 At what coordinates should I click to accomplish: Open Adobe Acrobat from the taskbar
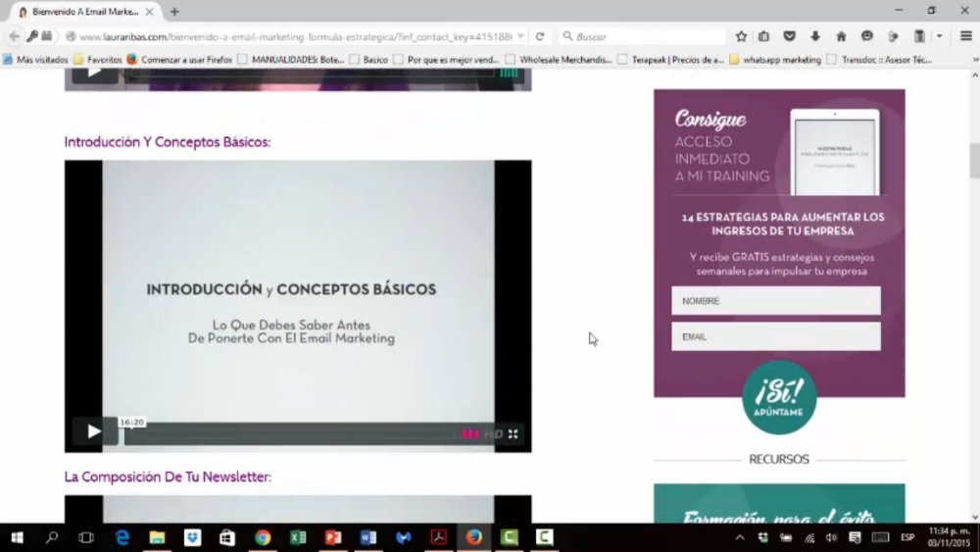coord(439,537)
